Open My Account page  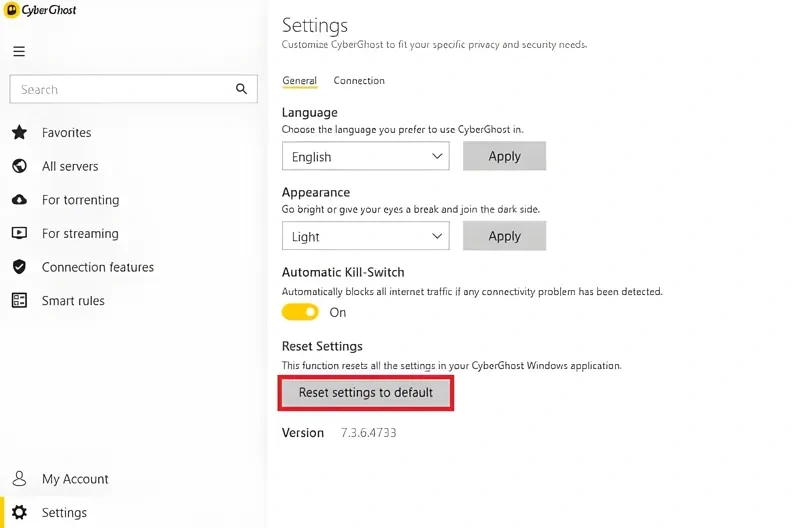pos(75,479)
